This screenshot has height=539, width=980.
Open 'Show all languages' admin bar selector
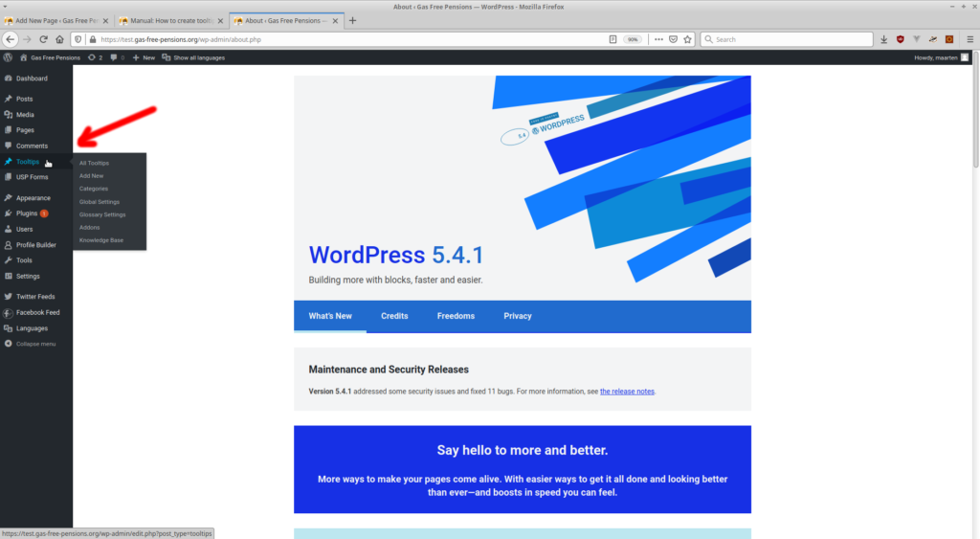click(193, 57)
